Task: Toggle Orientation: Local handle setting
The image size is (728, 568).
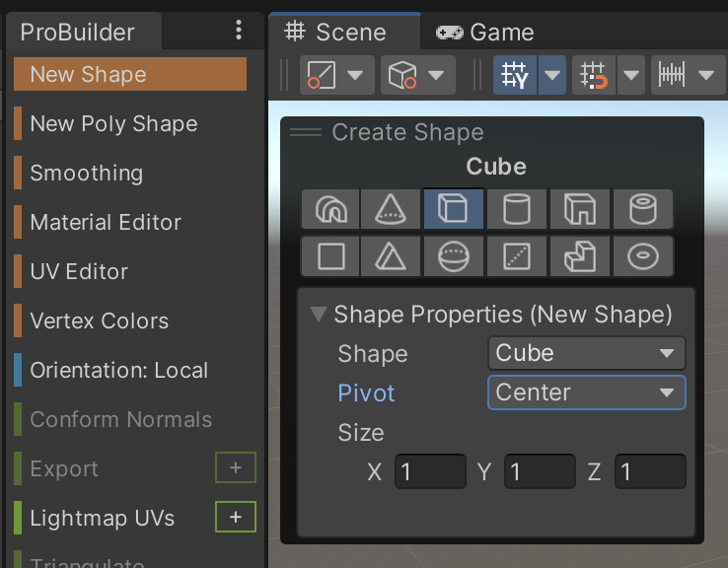Action: [x=118, y=371]
